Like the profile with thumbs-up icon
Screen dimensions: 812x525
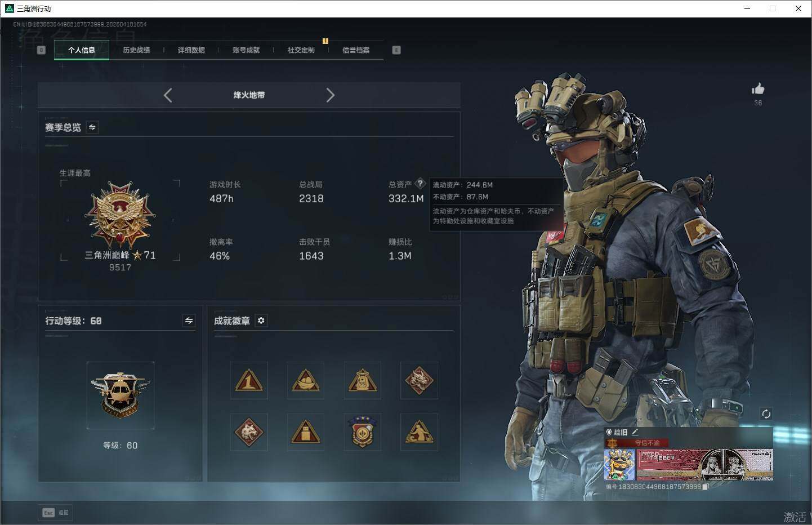[x=758, y=89]
